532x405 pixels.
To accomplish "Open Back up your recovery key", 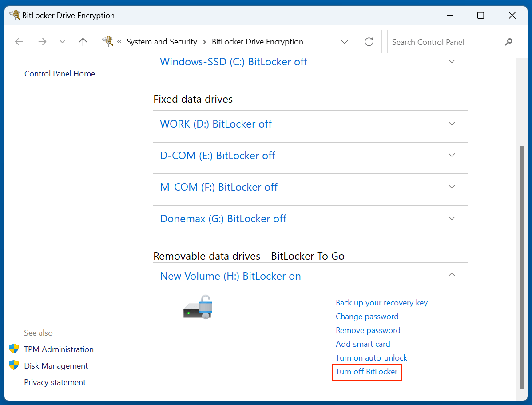I will tap(381, 302).
